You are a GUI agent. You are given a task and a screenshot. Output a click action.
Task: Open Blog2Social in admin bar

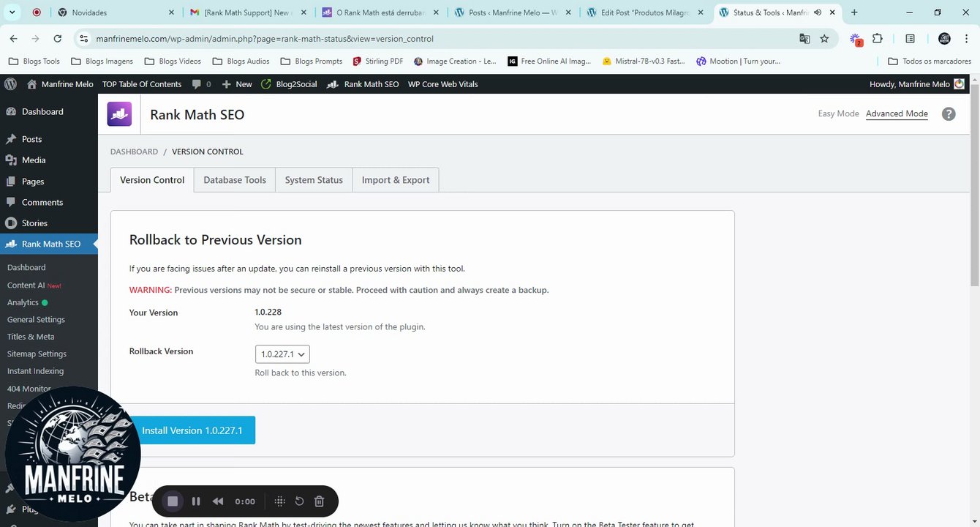click(289, 84)
